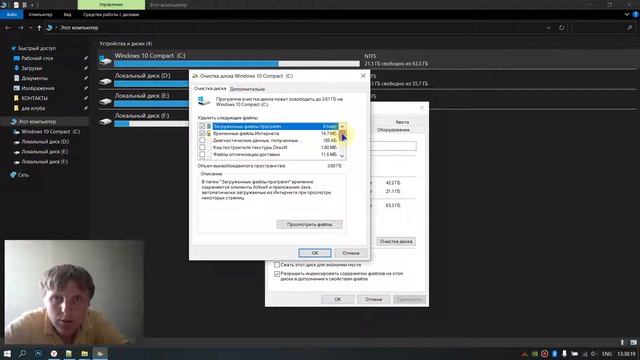The width and height of the screenshot is (640, 360).
Task: Select the Локальный диск (F:) drive icon
Action: (x=105, y=121)
